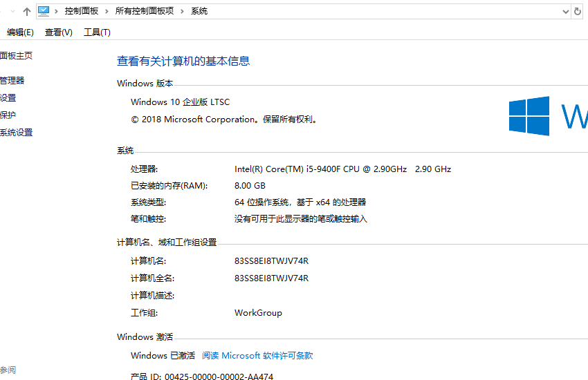Expand the chevron after 所有控制面板项 breadcrumb

pyautogui.click(x=183, y=11)
